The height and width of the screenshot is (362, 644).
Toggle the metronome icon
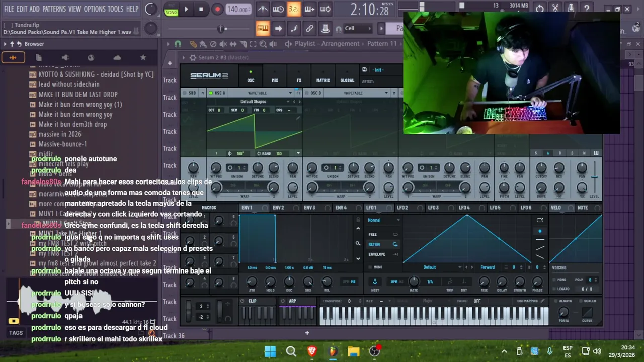coord(263,9)
